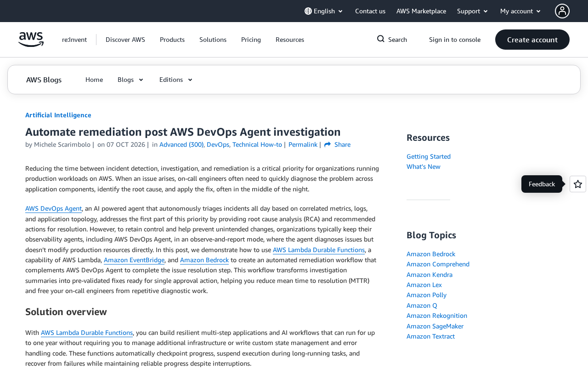This screenshot has height=368, width=588.
Task: Open the Amazon Lex blog topic
Action: (x=424, y=285)
